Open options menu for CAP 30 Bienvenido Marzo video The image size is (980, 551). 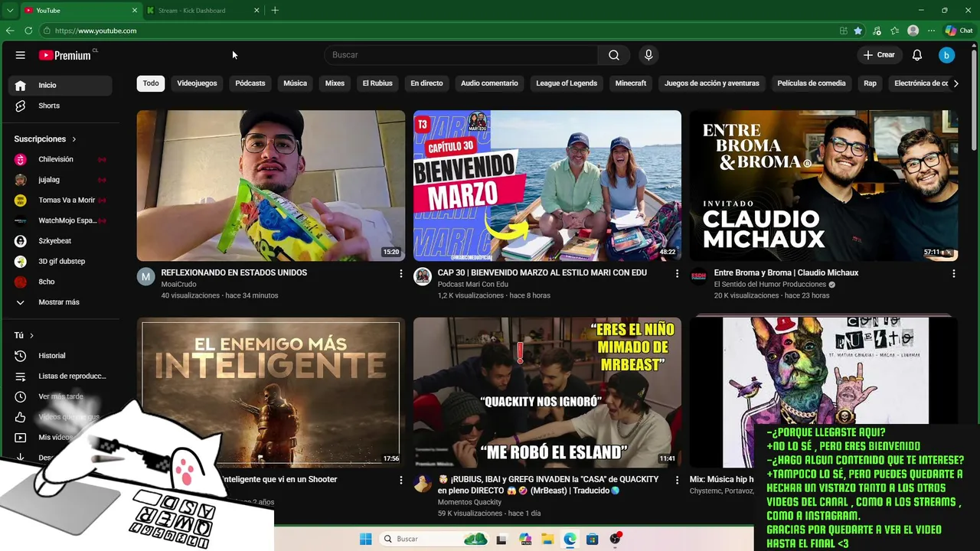pyautogui.click(x=677, y=273)
